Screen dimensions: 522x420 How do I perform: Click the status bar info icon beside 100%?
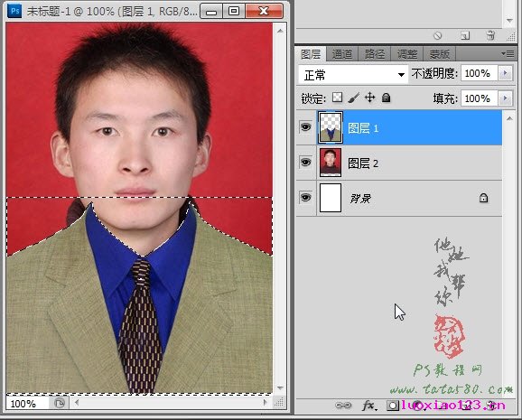pyautogui.click(x=60, y=404)
